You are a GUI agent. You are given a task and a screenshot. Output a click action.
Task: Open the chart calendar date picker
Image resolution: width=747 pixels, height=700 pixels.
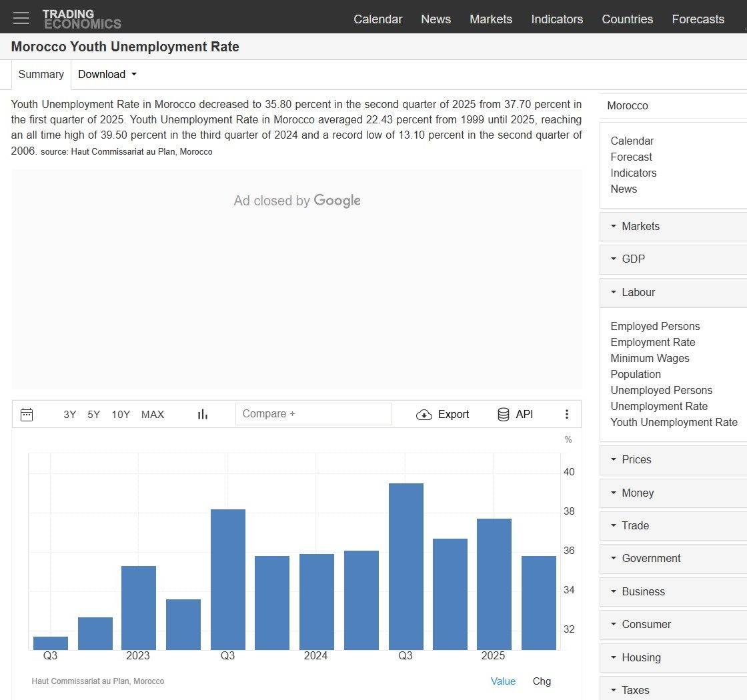click(x=27, y=415)
